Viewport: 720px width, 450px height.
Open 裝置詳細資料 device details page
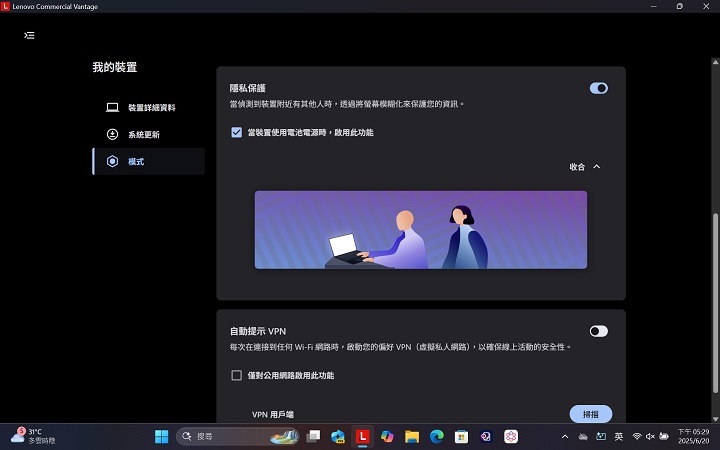point(148,107)
